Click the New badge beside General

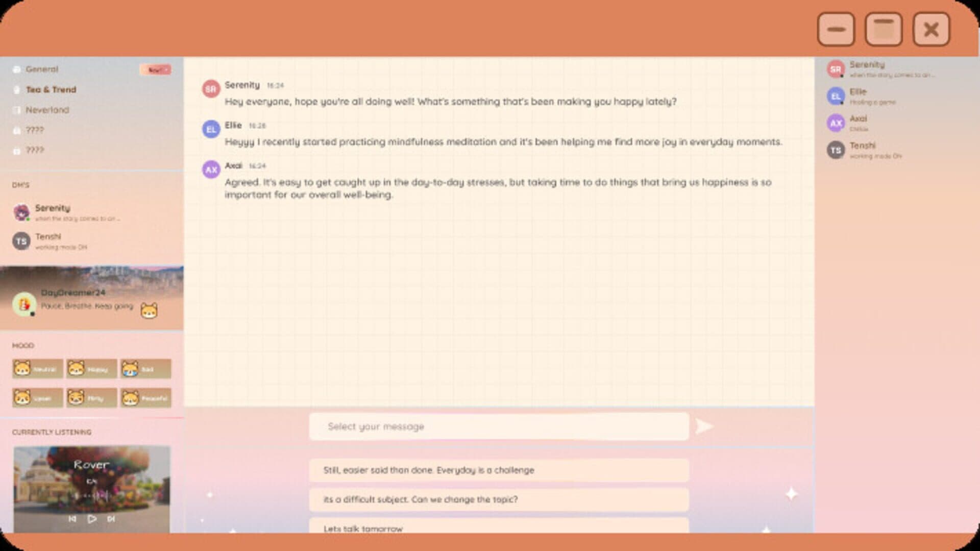155,69
